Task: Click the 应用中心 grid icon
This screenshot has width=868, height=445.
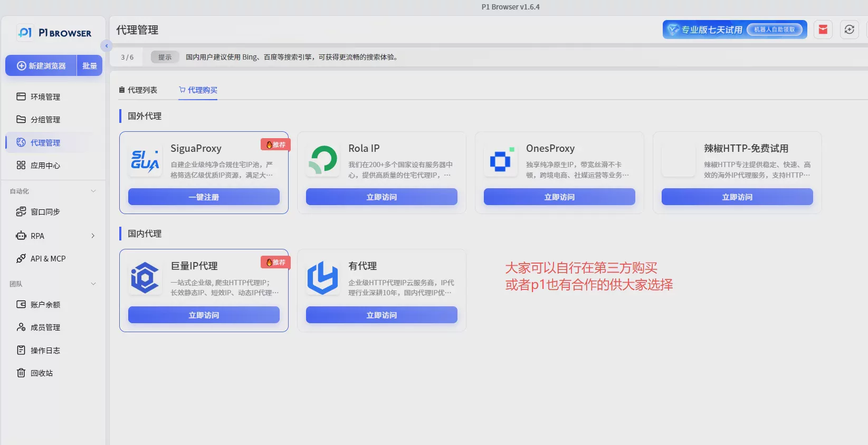Action: (x=21, y=165)
